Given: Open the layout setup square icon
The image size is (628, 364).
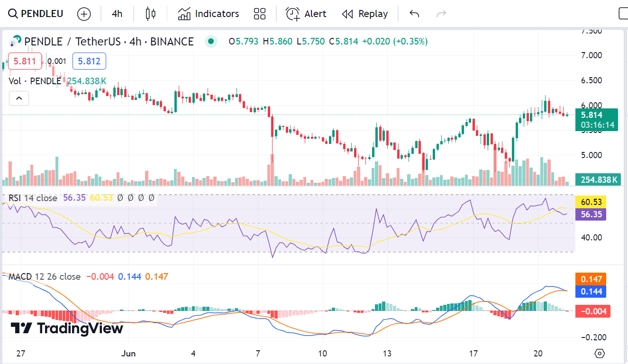Looking at the screenshot, I should tap(623, 14).
